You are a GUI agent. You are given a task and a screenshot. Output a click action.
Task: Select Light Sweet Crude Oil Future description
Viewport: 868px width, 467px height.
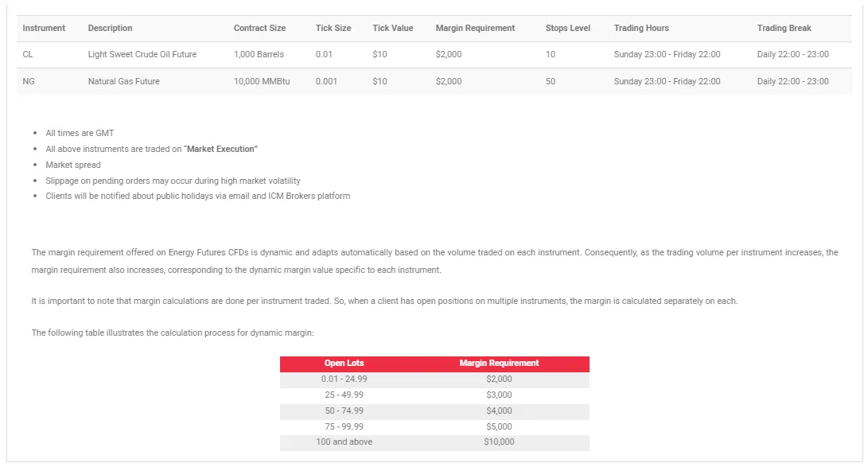coord(142,54)
